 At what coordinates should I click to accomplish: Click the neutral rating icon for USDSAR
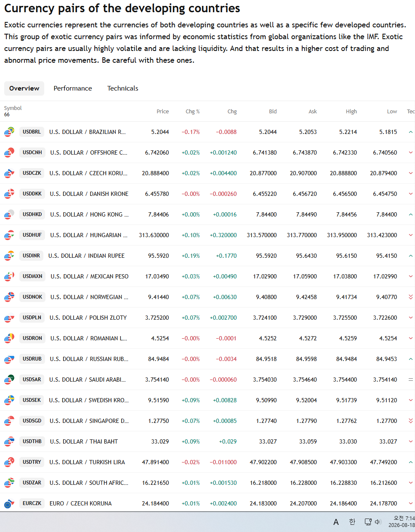[x=411, y=380]
